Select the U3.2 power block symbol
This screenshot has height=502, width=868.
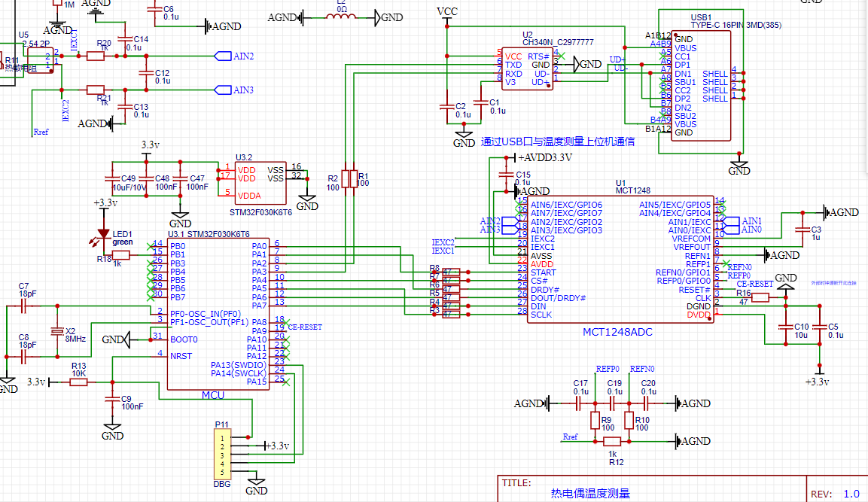tap(260, 183)
